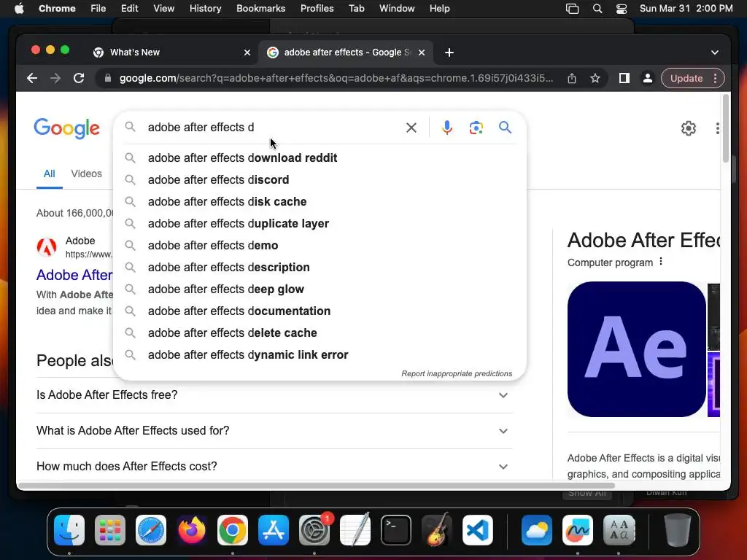This screenshot has height=560, width=747.
Task: Select the All results tab
Action: pos(49,174)
